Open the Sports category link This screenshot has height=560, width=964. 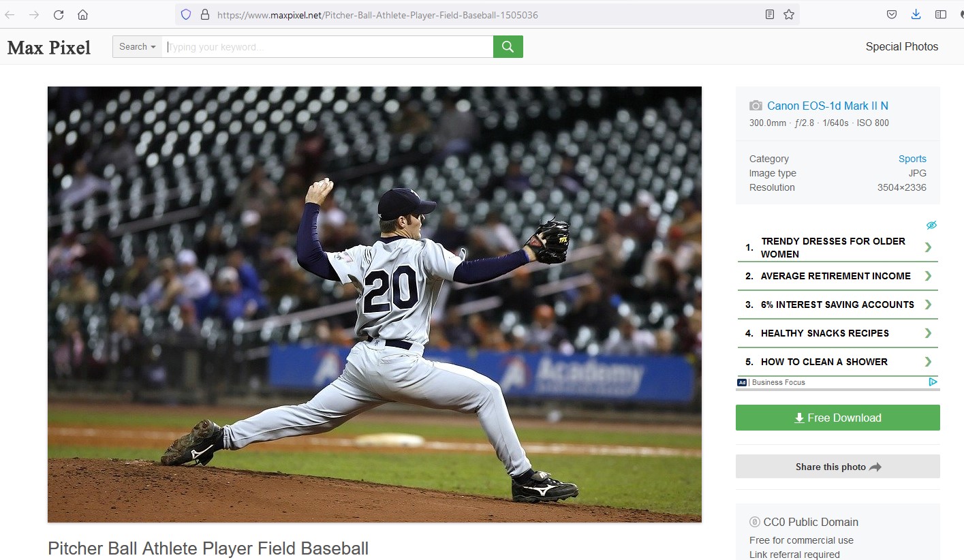coord(912,159)
